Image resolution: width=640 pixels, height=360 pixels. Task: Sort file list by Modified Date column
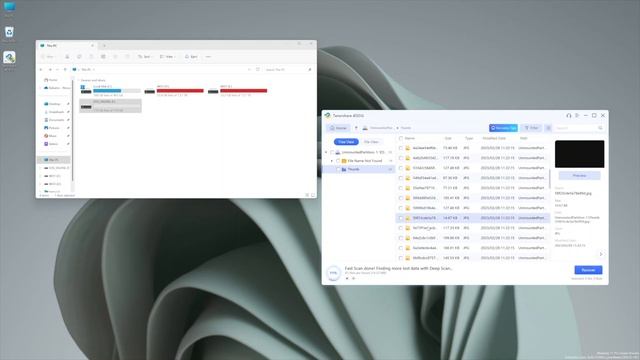tap(494, 138)
